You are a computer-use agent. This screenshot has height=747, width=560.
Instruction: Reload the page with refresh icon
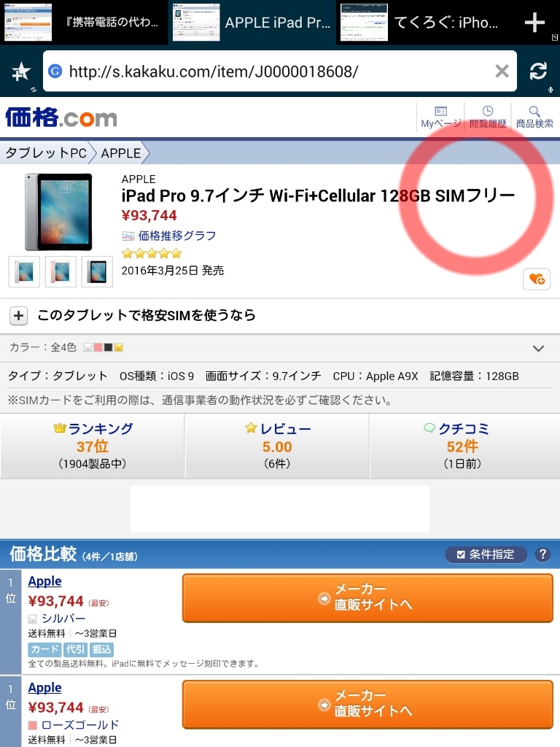coord(538,71)
